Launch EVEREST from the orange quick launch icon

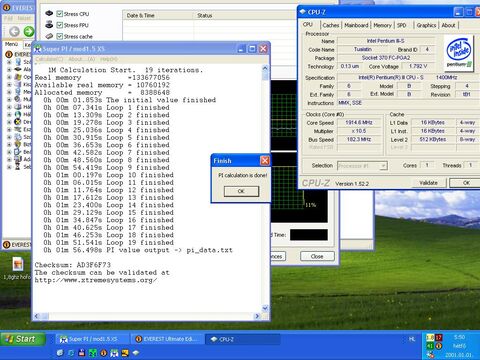click(x=103, y=353)
